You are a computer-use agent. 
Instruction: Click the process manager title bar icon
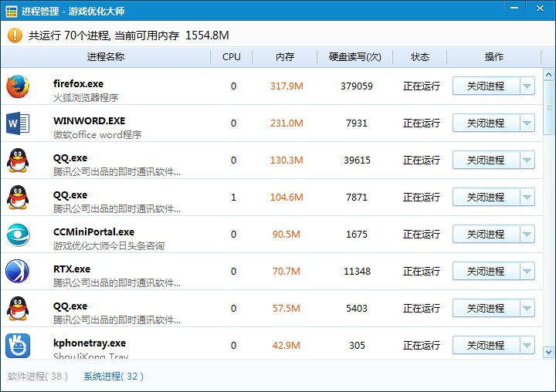click(x=12, y=12)
